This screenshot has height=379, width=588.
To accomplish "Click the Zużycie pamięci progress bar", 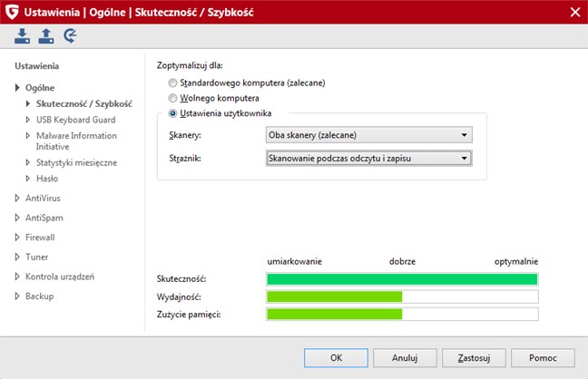I will (402, 314).
